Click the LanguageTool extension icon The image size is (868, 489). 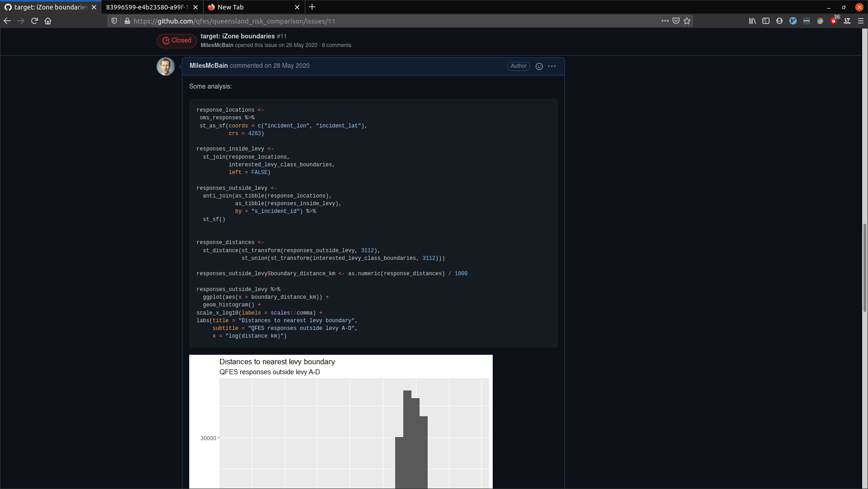(x=848, y=21)
